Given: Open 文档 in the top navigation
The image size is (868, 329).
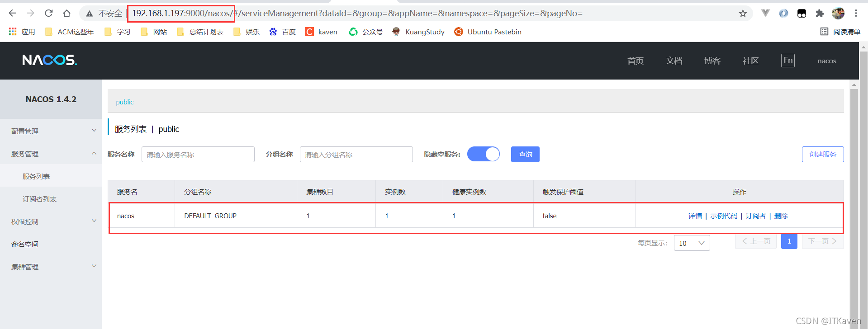Looking at the screenshot, I should click(674, 61).
